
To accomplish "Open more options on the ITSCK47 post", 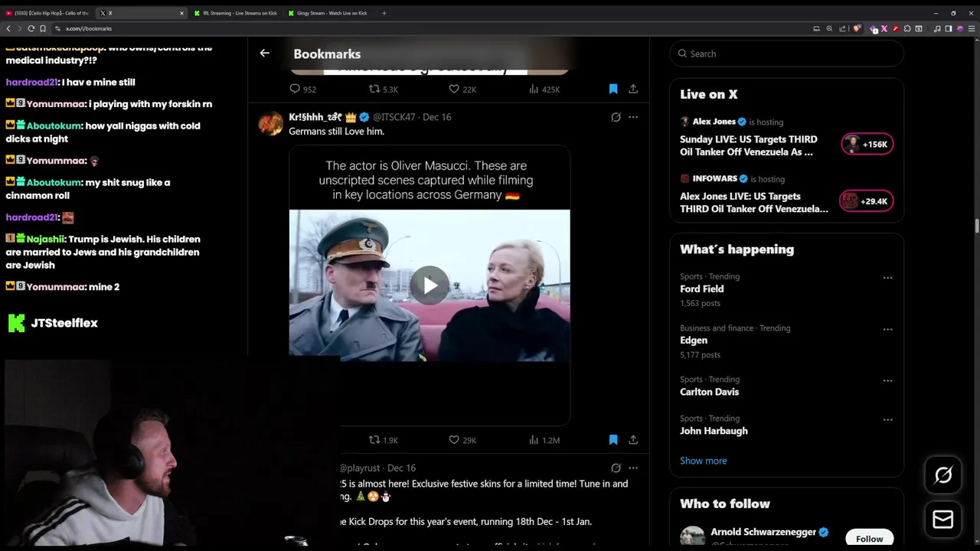I will point(633,117).
